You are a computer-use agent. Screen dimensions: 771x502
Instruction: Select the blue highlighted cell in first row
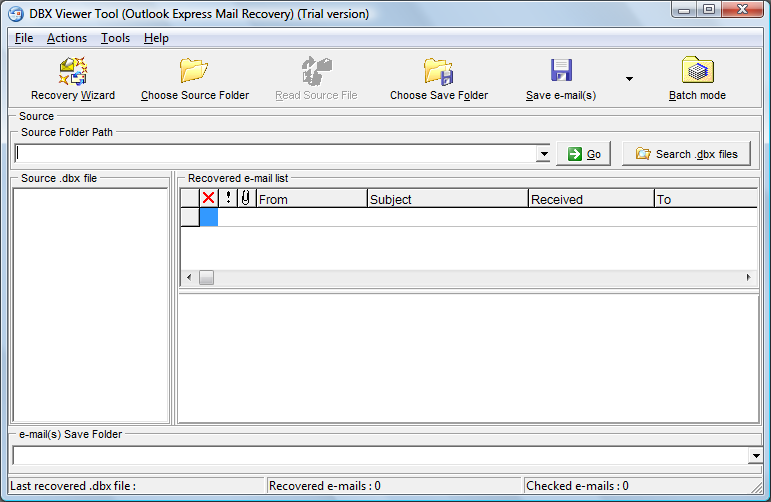[x=208, y=217]
